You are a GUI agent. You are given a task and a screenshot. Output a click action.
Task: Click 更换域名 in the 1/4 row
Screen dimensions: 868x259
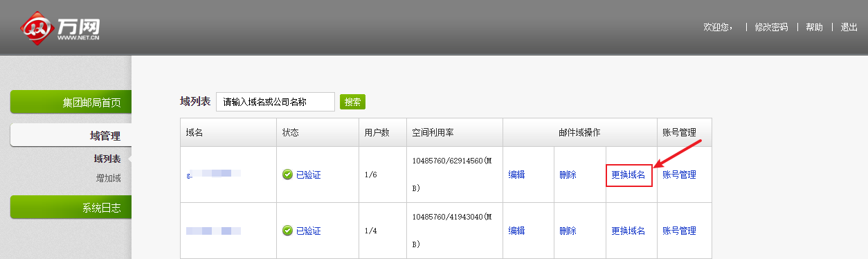(629, 231)
